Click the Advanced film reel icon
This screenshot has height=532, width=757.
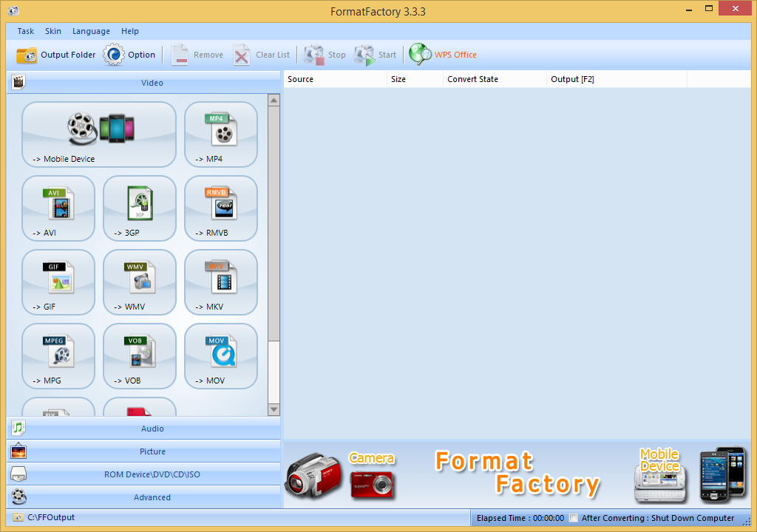[18, 497]
